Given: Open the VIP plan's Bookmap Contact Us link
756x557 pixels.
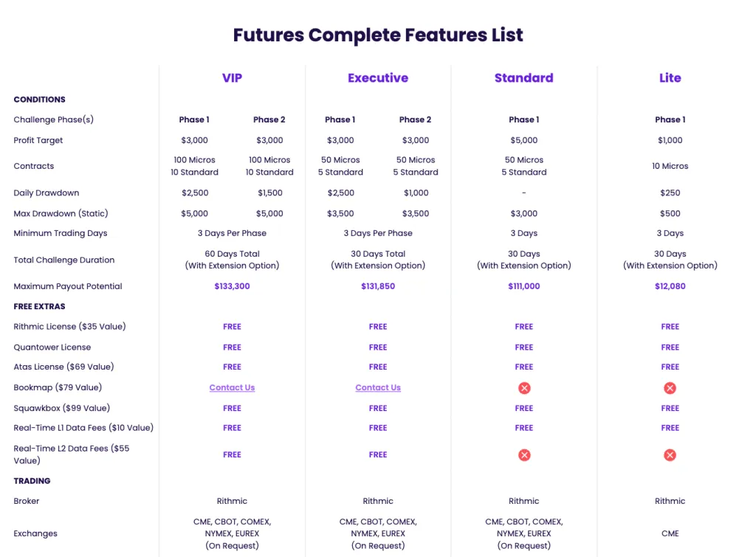Looking at the screenshot, I should pos(232,388).
